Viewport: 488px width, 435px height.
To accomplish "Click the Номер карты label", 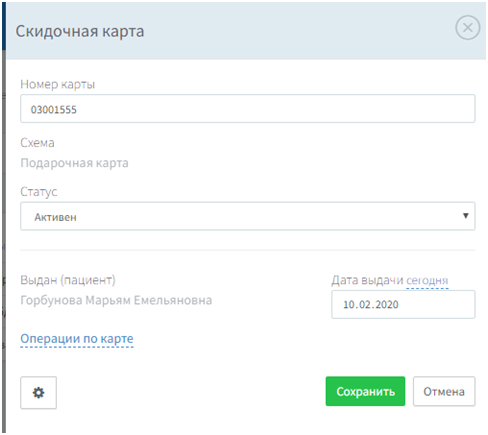I will click(58, 85).
